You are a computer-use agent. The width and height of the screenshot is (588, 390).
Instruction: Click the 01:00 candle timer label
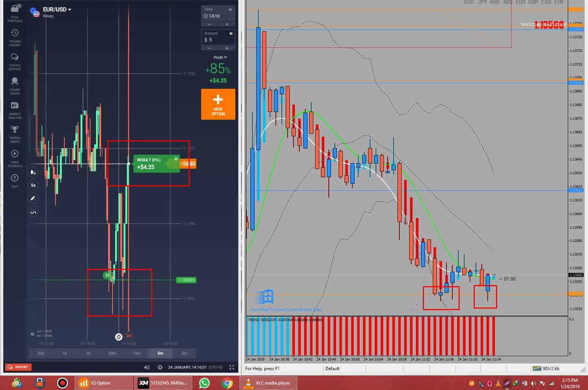coord(509,279)
